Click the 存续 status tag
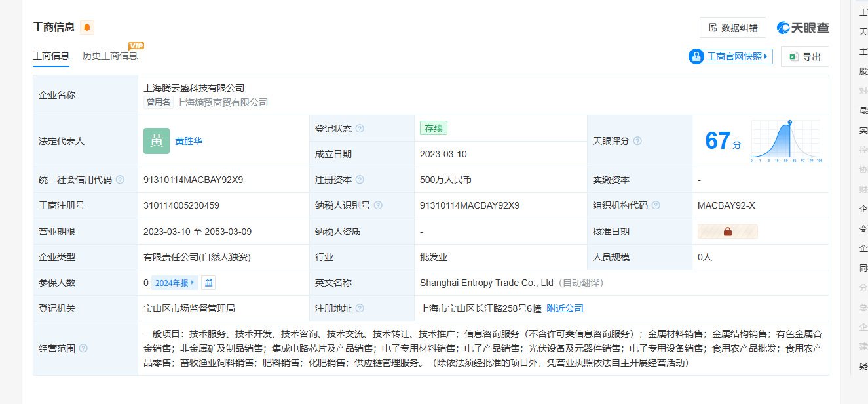 [434, 129]
